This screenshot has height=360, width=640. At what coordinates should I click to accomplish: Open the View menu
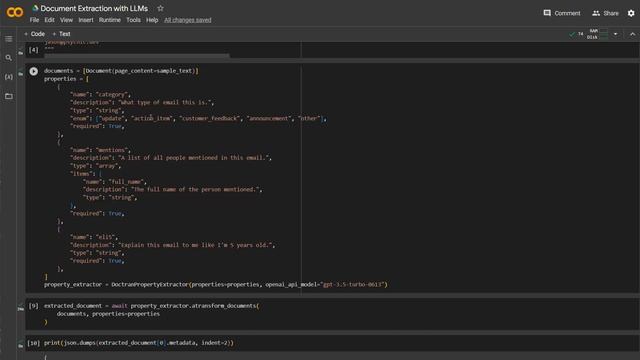pos(66,20)
